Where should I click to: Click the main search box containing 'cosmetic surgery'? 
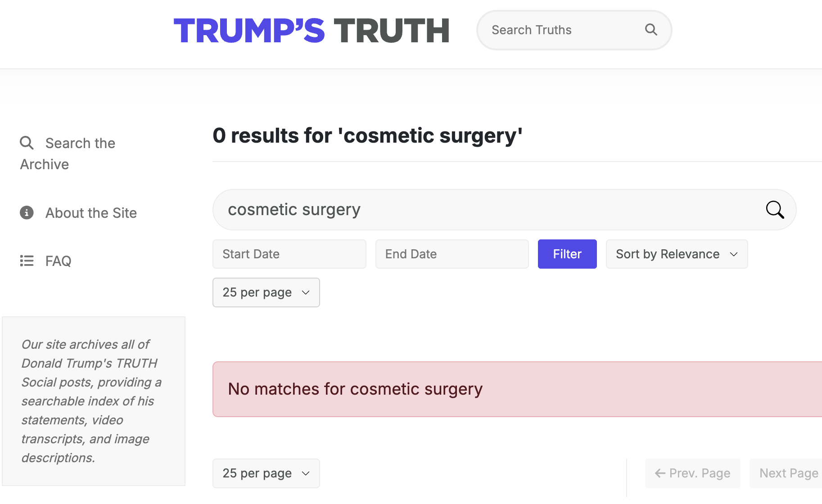click(x=486, y=210)
